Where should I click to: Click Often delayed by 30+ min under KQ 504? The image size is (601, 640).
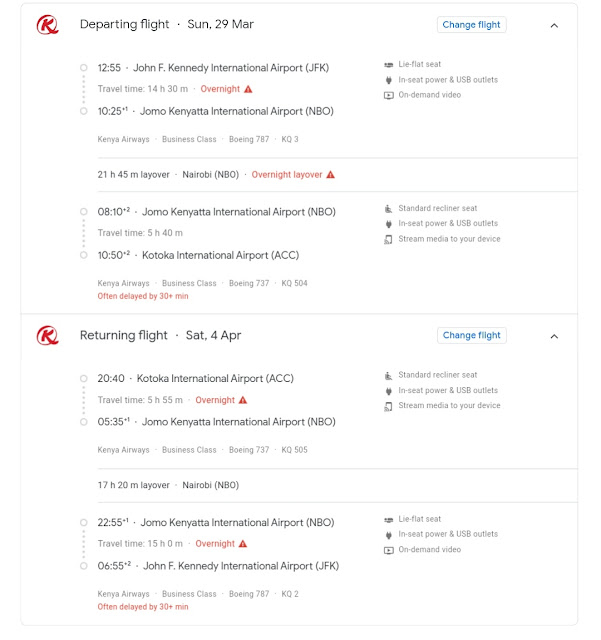pyautogui.click(x=143, y=296)
